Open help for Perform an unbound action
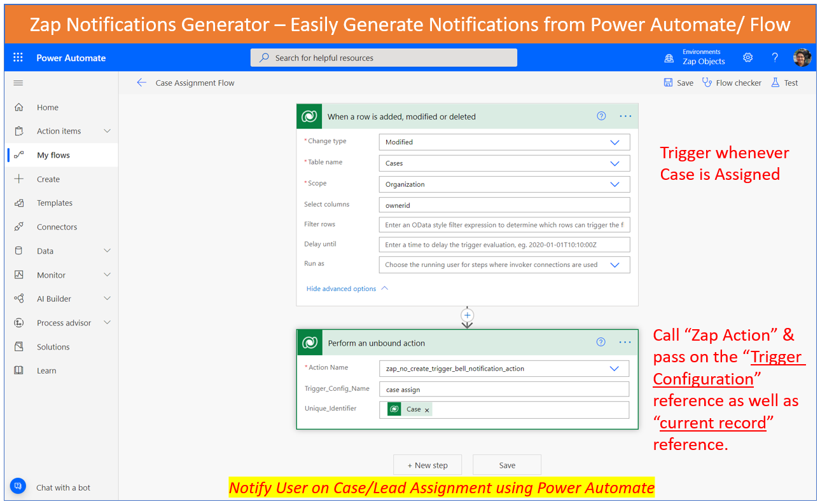Viewport: 820px width, 504px height. pyautogui.click(x=601, y=343)
